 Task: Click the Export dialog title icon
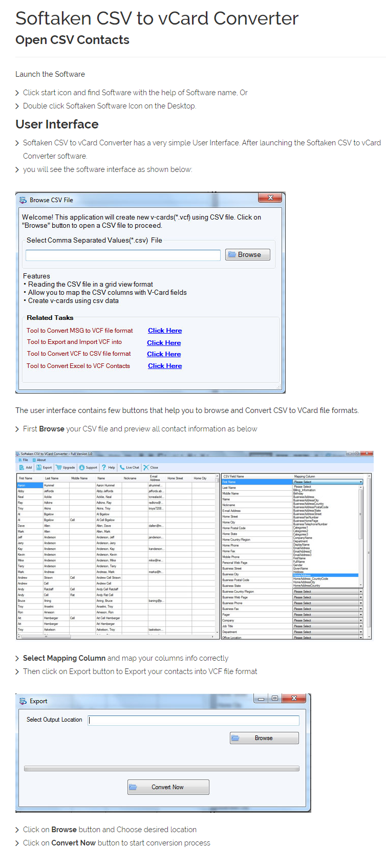23,701
